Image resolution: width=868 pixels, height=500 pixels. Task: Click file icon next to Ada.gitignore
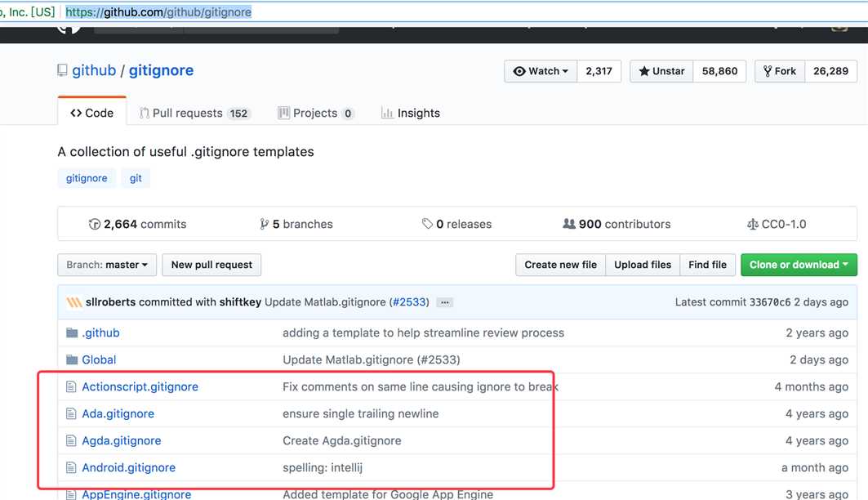click(71, 413)
